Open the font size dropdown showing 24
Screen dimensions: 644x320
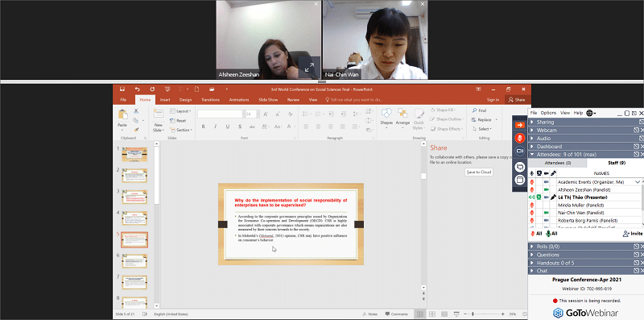258,114
